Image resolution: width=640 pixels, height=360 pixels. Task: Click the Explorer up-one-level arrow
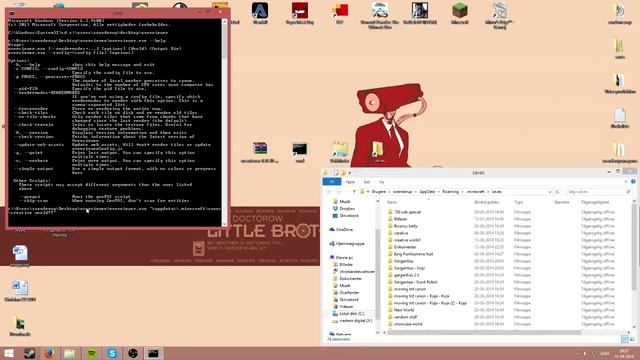(354, 191)
